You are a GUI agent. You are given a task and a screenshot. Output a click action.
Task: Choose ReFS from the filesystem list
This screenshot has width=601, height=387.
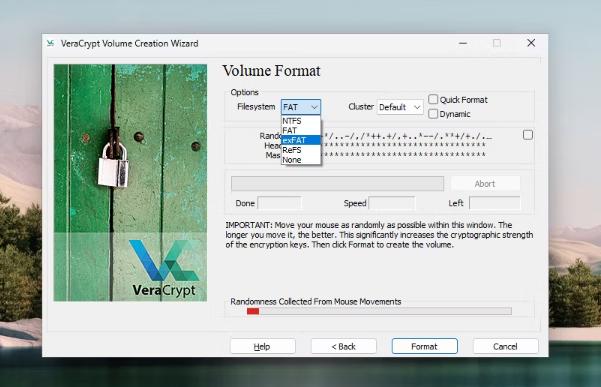click(x=301, y=150)
